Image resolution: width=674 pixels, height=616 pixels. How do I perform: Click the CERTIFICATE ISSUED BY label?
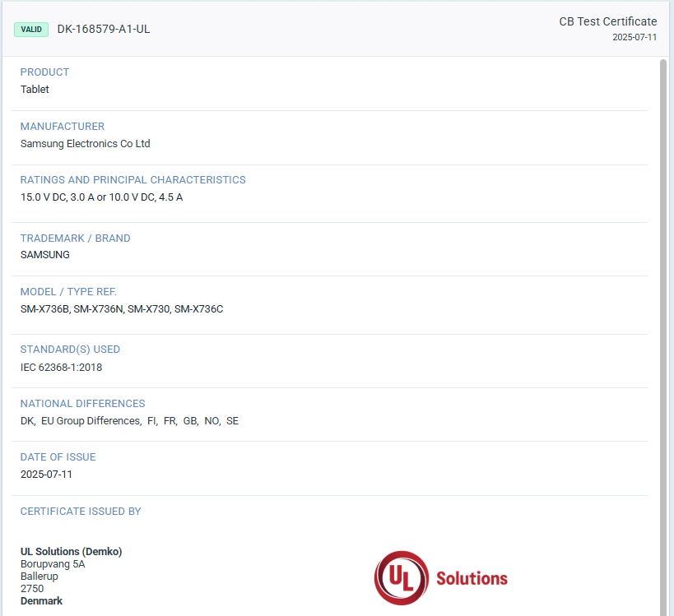tap(81, 512)
